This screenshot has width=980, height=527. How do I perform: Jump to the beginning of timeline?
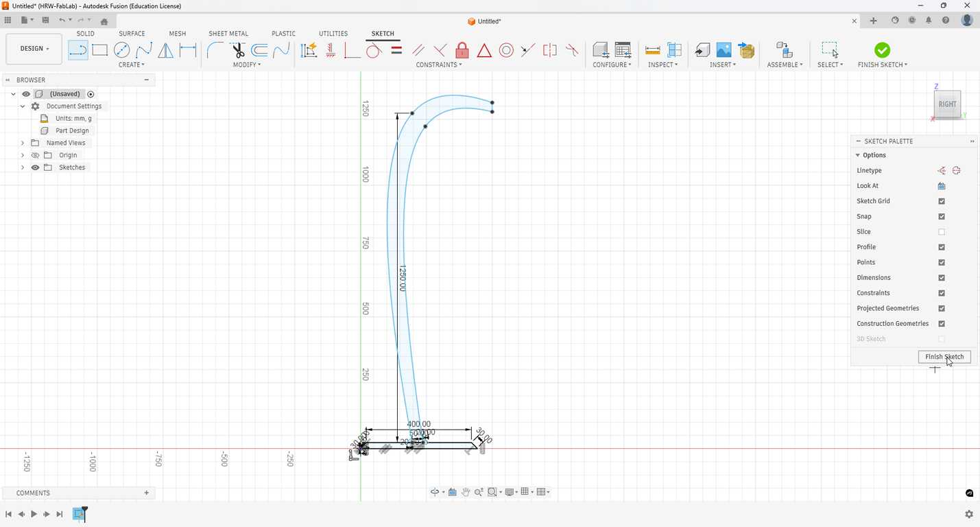point(8,514)
